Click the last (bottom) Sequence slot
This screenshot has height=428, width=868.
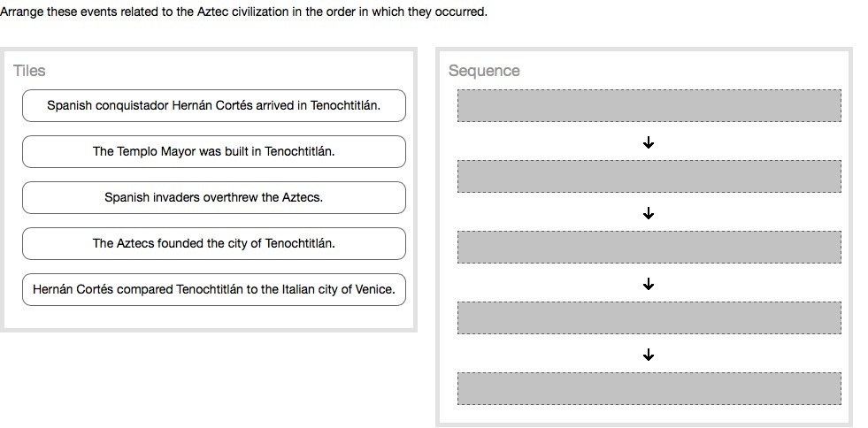[649, 388]
